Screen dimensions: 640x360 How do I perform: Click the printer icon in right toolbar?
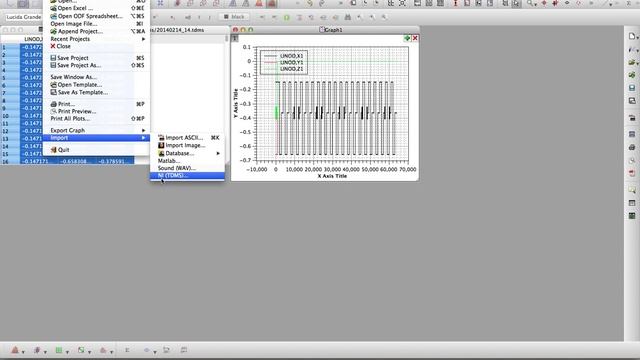pos(632,147)
